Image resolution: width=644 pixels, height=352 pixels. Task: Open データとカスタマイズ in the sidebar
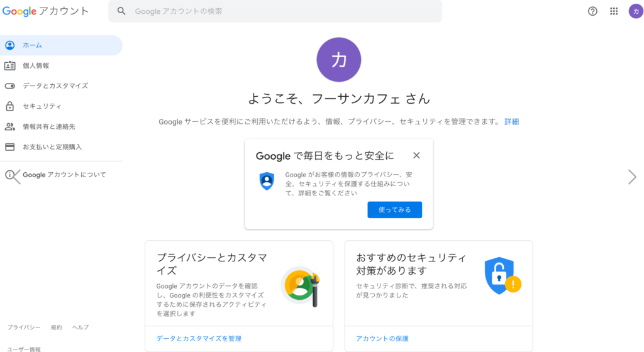pos(55,85)
